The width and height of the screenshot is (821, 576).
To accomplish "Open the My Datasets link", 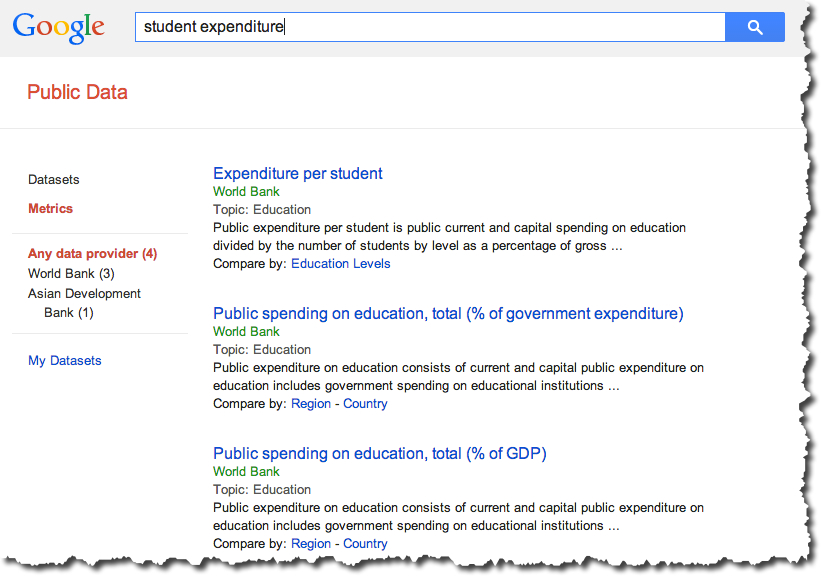I will coord(65,360).
